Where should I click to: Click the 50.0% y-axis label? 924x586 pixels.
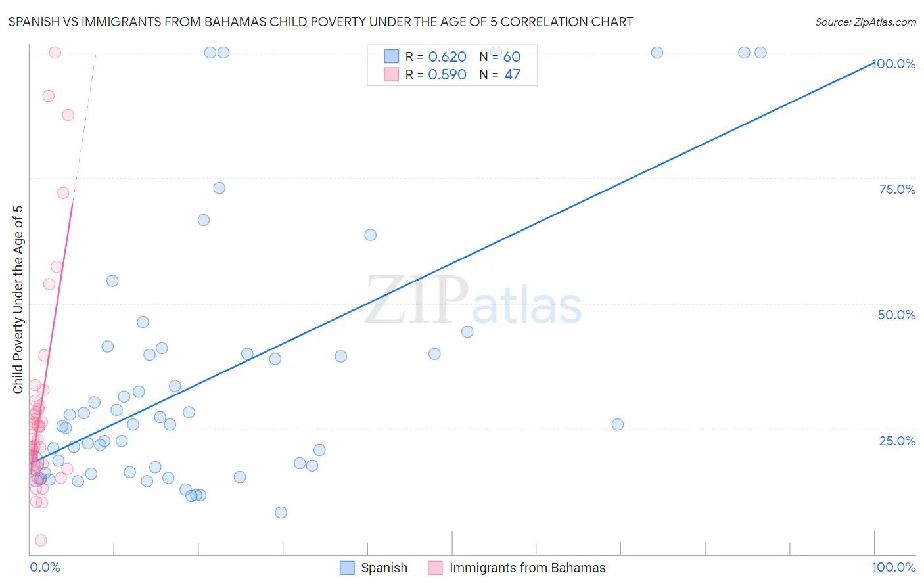[x=896, y=315]
